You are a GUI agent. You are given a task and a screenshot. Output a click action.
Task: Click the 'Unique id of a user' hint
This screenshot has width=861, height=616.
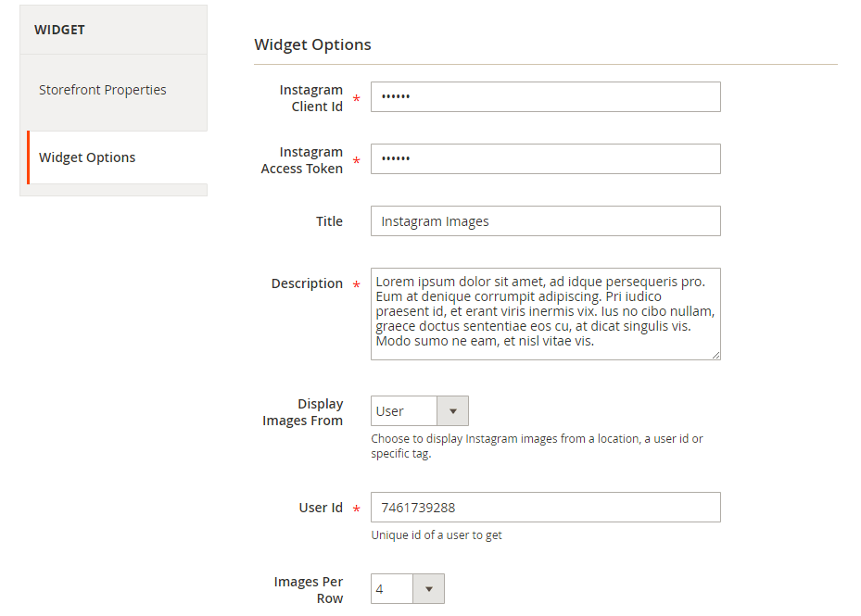click(437, 535)
